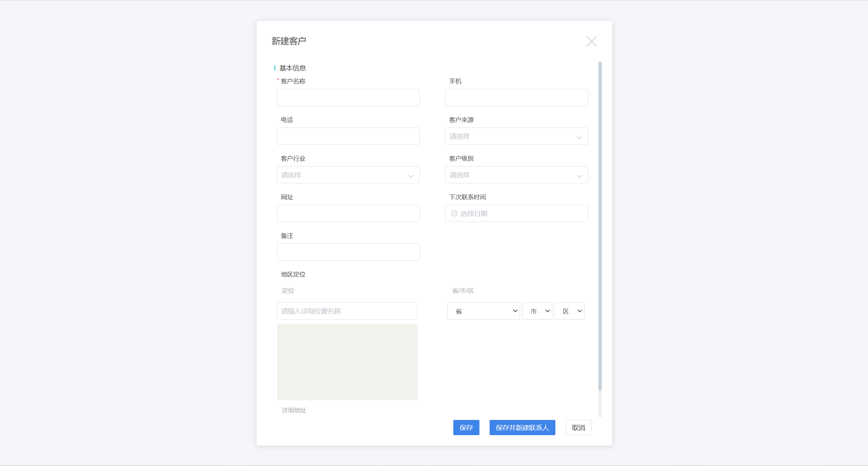Click the 取消 button
868x466 pixels.
coord(578,428)
